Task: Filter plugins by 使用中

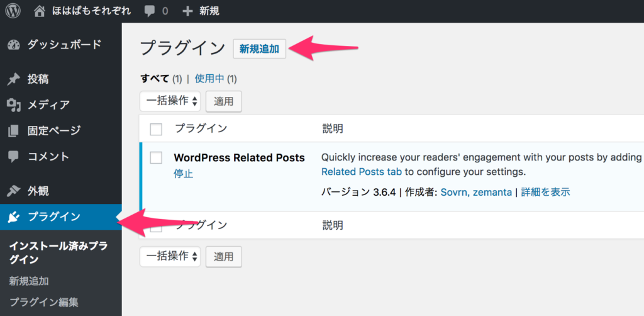Action: click(210, 78)
